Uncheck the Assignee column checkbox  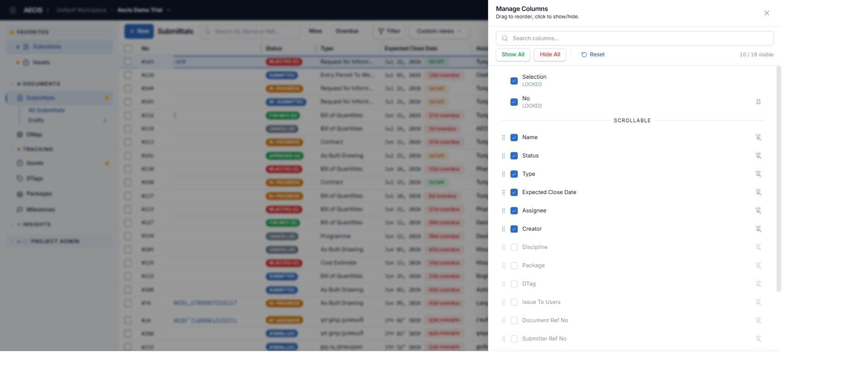click(514, 211)
